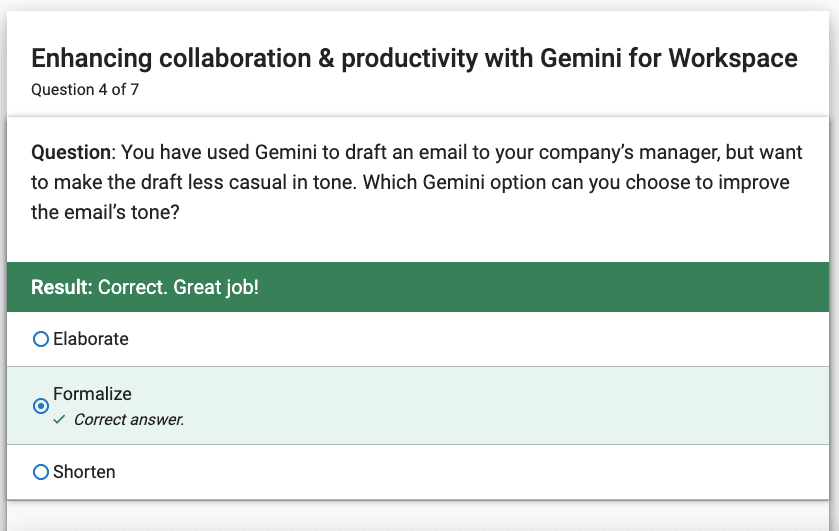Click the bold Result label in banner
The height and width of the screenshot is (531, 839).
click(62, 287)
